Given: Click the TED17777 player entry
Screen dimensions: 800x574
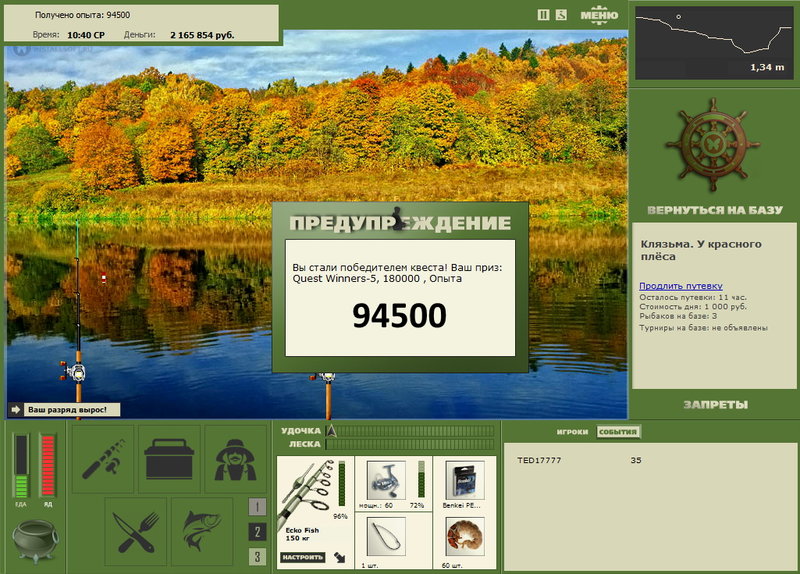Looking at the screenshot, I should (539, 460).
